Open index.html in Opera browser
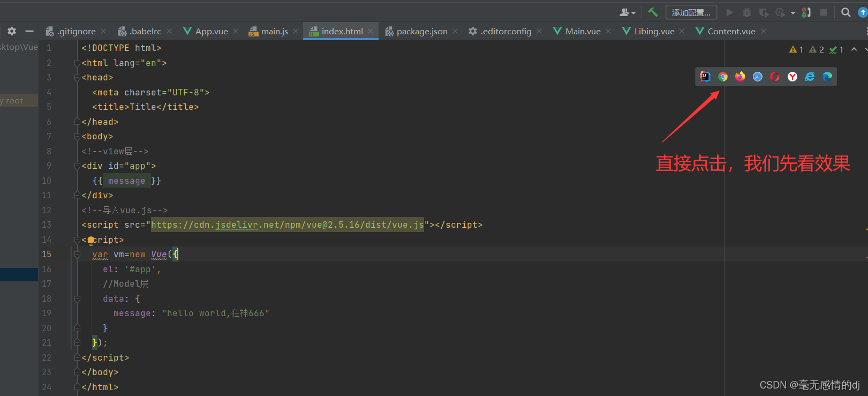 click(775, 77)
